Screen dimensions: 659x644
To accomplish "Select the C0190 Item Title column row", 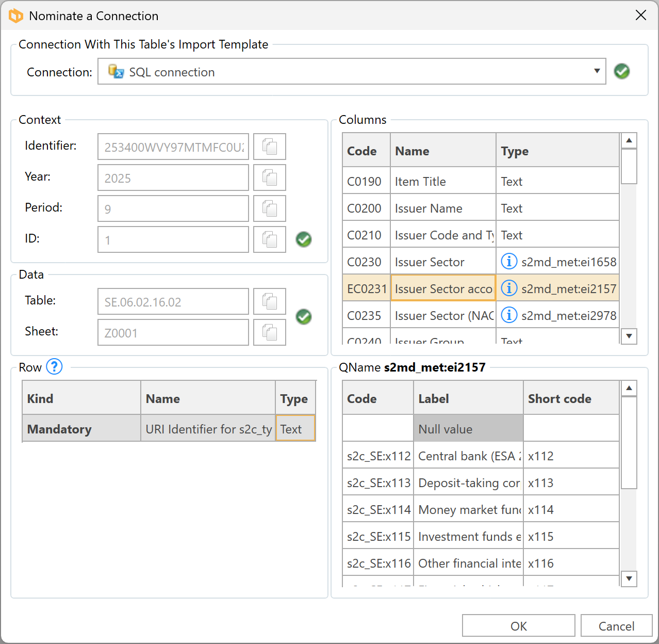I will coord(420,182).
